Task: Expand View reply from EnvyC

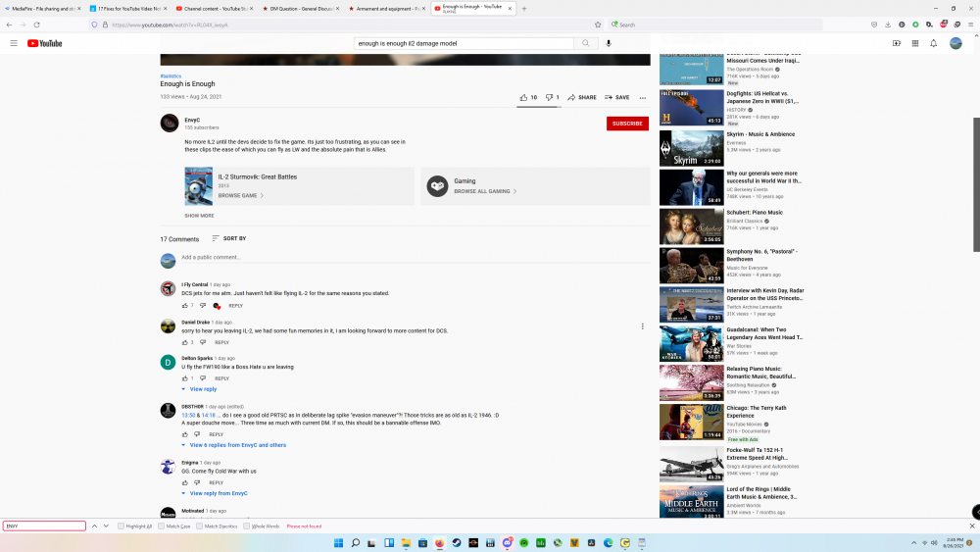Action: pyautogui.click(x=215, y=493)
